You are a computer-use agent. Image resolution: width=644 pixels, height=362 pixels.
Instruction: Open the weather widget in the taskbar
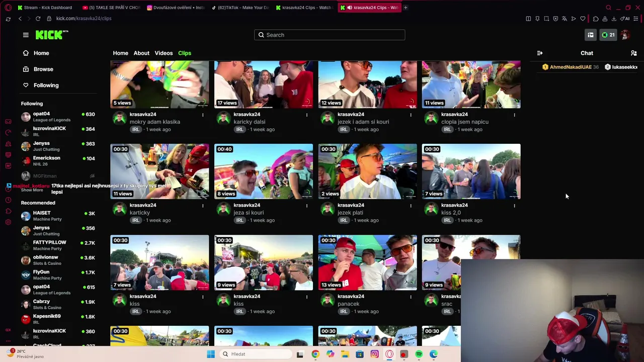[26, 353]
